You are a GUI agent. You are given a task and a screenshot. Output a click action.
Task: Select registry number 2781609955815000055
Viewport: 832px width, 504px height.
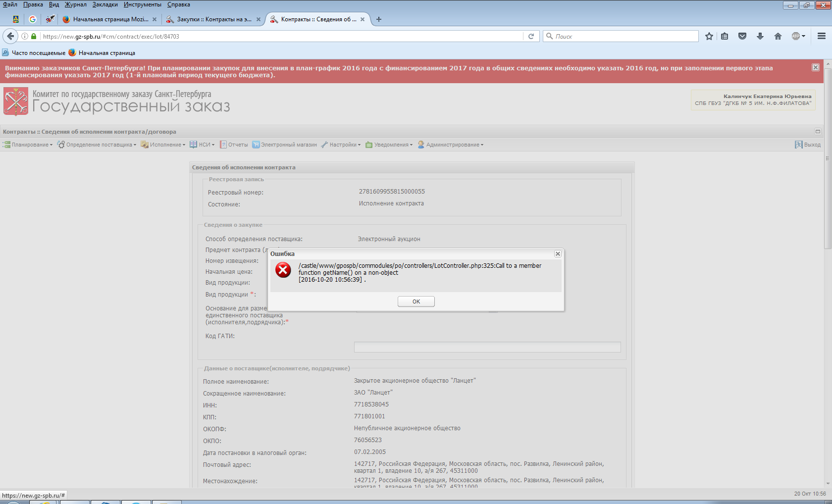click(x=392, y=192)
